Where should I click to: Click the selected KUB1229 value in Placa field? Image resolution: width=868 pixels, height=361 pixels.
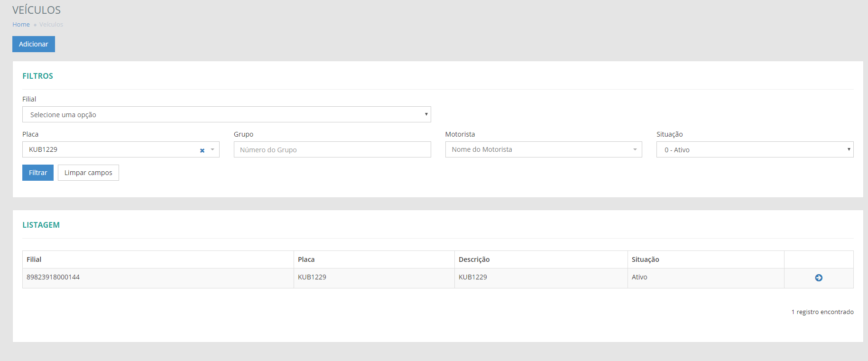[43, 149]
